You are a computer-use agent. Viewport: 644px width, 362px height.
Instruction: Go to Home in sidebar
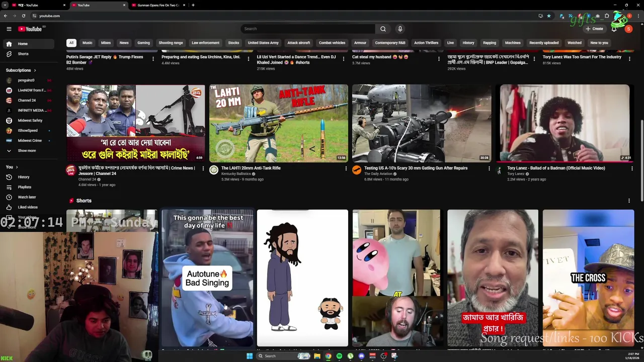click(29, 44)
